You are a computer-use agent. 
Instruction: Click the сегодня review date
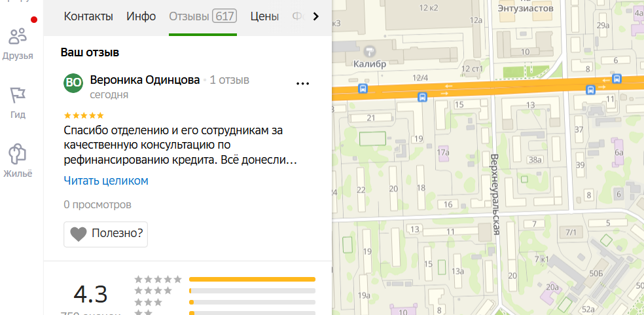pos(109,95)
